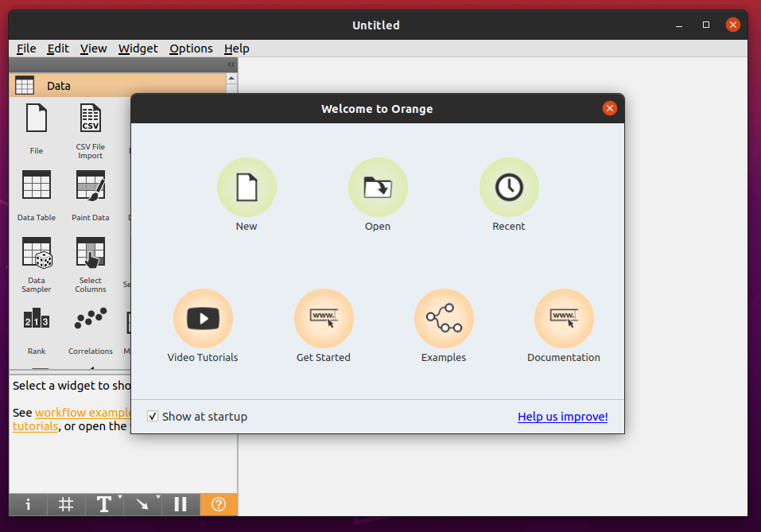This screenshot has height=532, width=761.
Task: Toggle the help panel question mark icon
Action: point(219,505)
